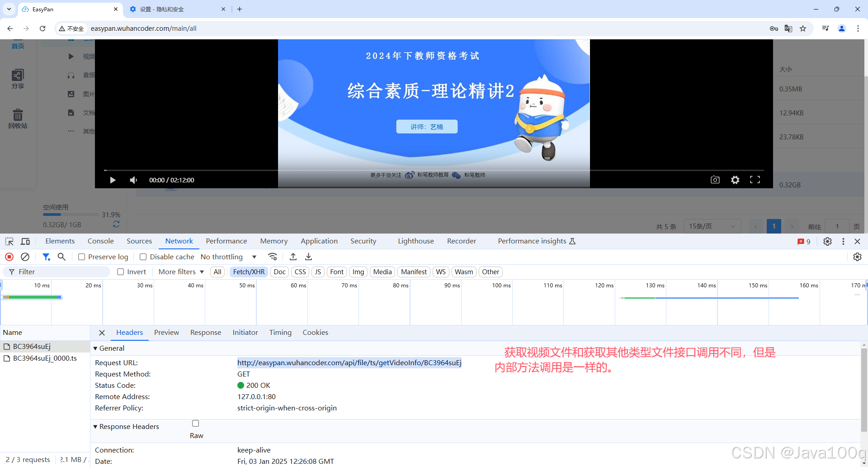Open the Console panel
Screen dimensions: 868x467
100,241
